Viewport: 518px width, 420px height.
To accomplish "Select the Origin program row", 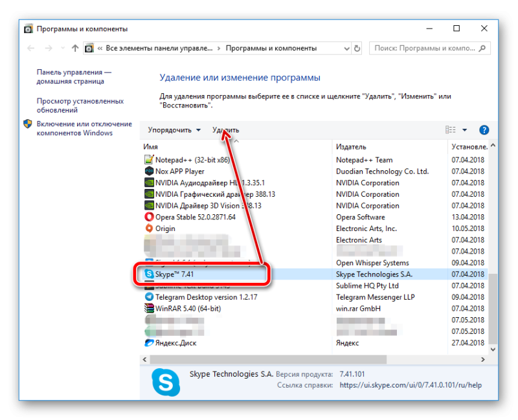I will [x=315, y=228].
